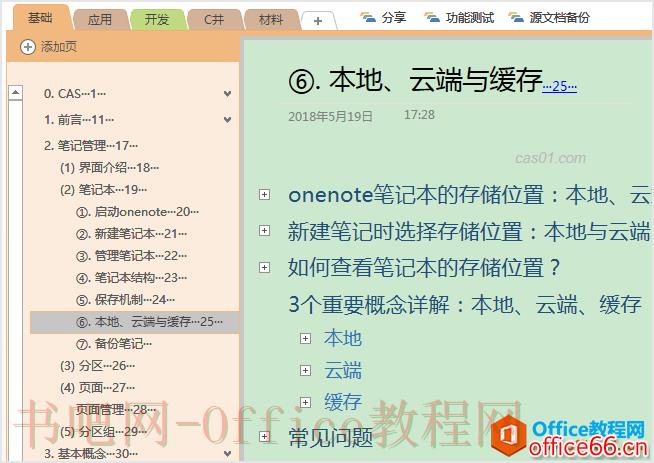
Task: Open subpage (5) 分区组···29···
Action: 103,432
